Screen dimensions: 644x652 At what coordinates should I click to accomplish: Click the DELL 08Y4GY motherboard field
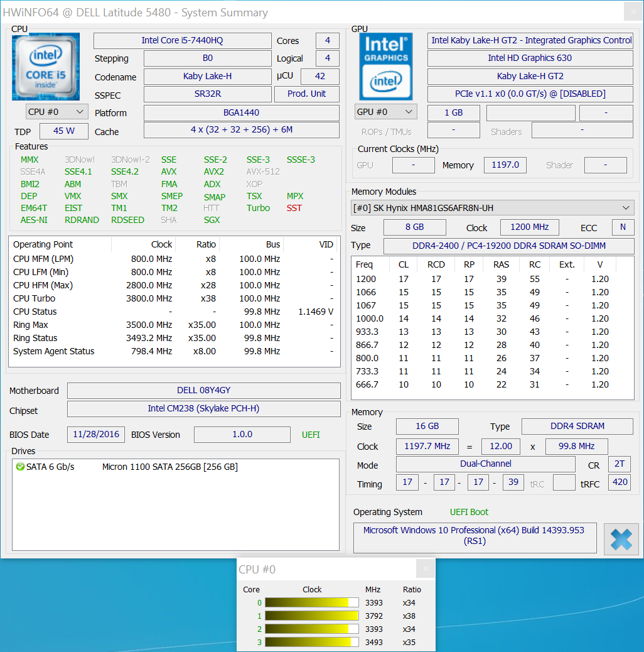(x=204, y=391)
